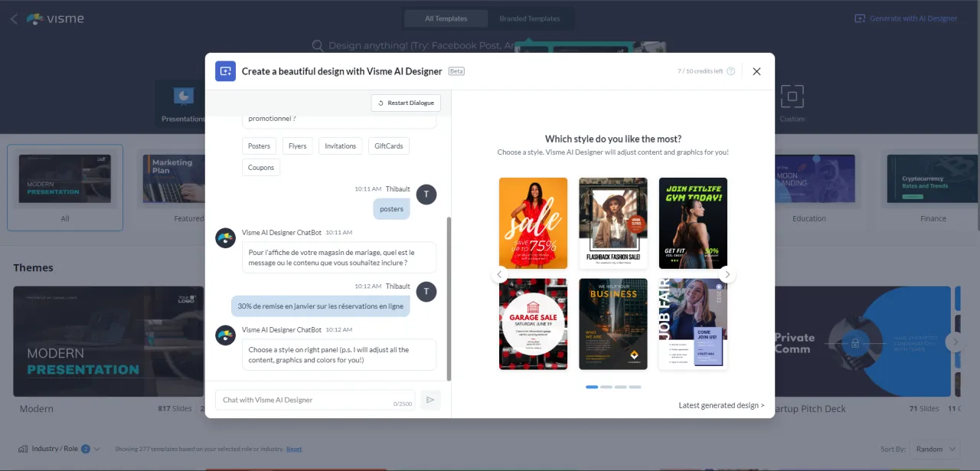Click the '30% de remise en janvier' message
The width and height of the screenshot is (980, 471).
click(x=320, y=306)
